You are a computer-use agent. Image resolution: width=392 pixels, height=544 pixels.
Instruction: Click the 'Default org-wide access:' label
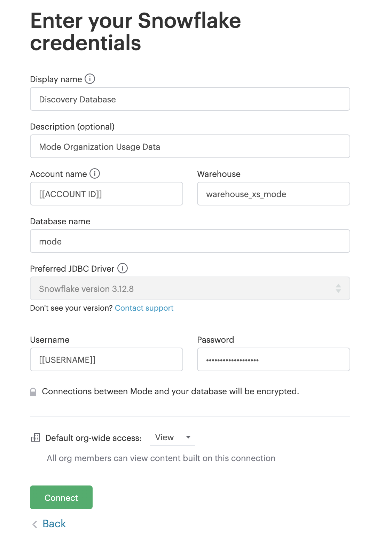point(94,438)
